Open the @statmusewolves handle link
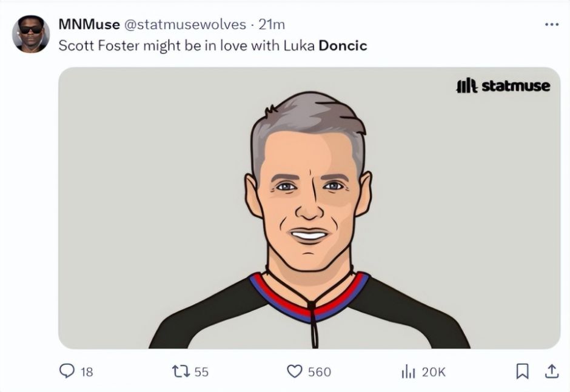 pyautogui.click(x=186, y=24)
